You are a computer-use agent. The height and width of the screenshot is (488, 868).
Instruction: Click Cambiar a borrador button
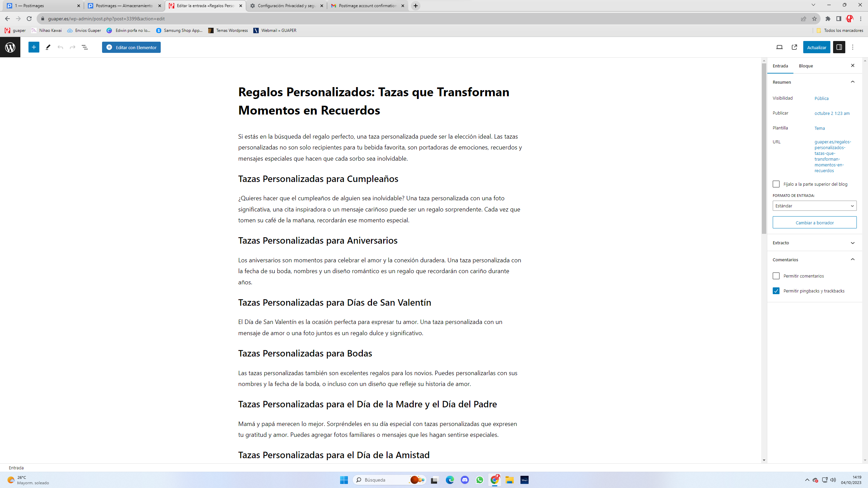click(814, 223)
